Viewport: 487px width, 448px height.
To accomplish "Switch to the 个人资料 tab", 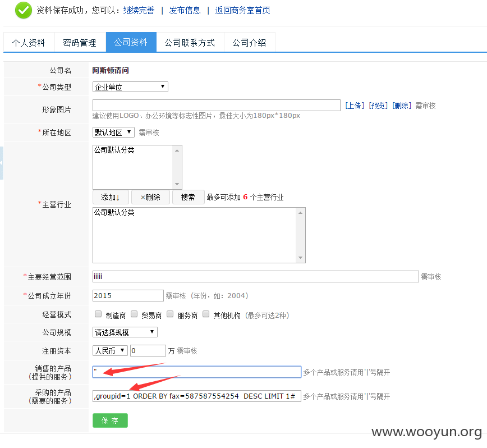I will [x=29, y=43].
